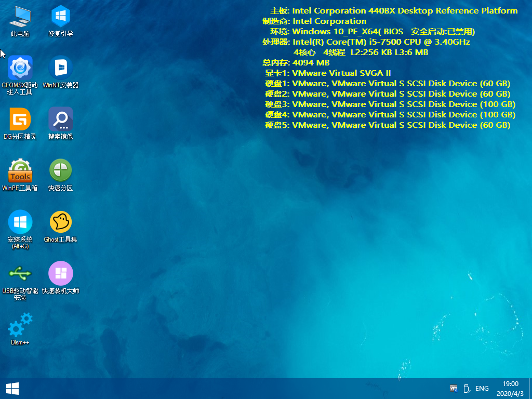This screenshot has width=532, height=399.
Task: Click the 硬盘5 disk info line
Action: point(388,125)
